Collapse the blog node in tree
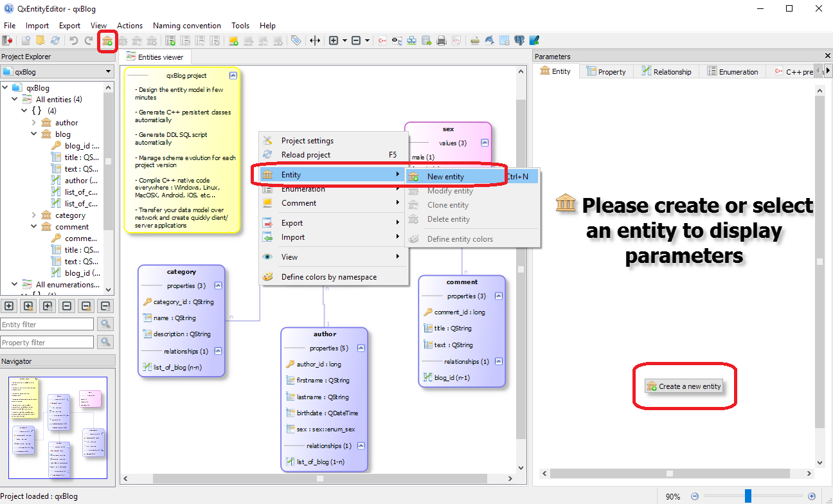 [x=34, y=134]
